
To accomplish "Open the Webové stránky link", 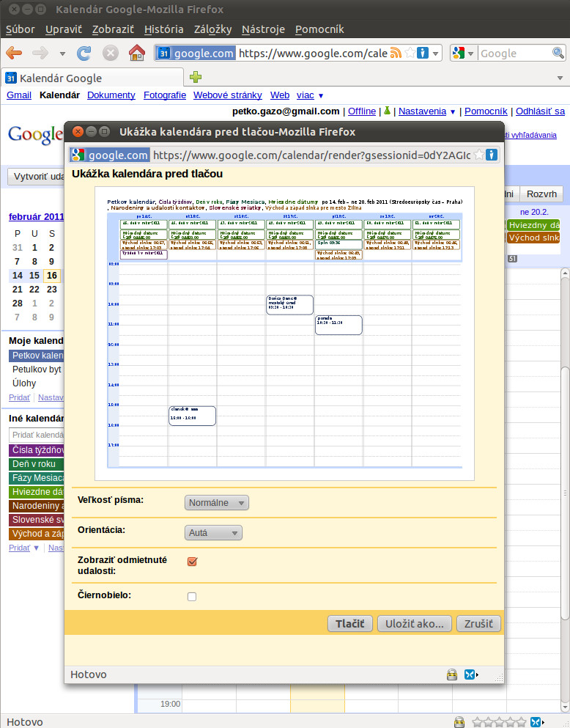I will click(228, 95).
